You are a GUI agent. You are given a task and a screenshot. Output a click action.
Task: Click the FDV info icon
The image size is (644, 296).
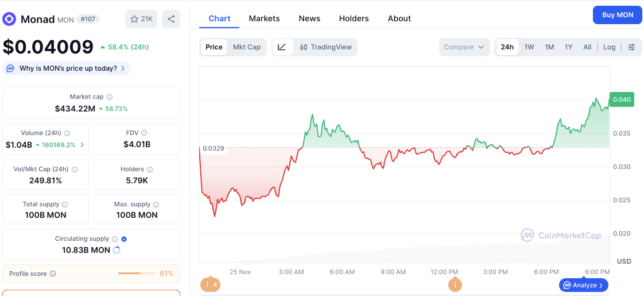coord(144,133)
